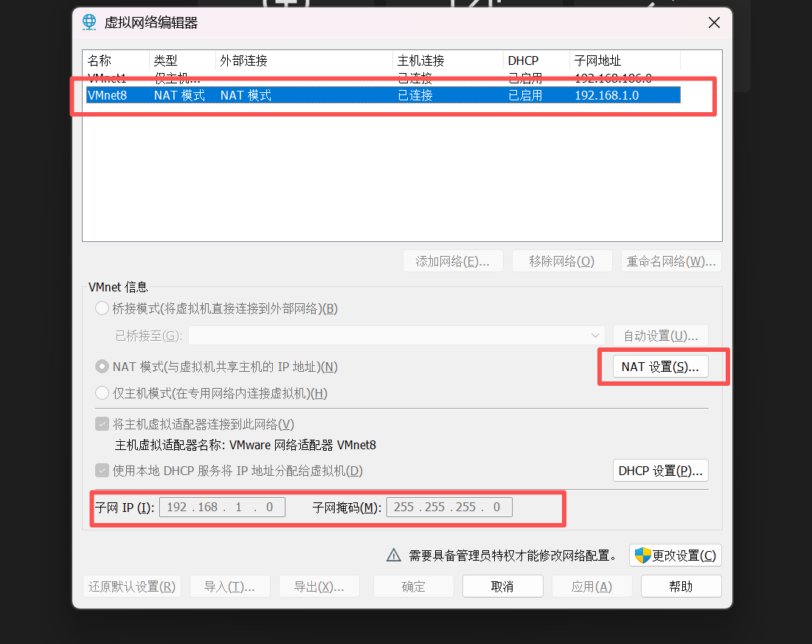Click the shield icon on Change Settings button
The width and height of the screenshot is (812, 644).
tap(642, 555)
